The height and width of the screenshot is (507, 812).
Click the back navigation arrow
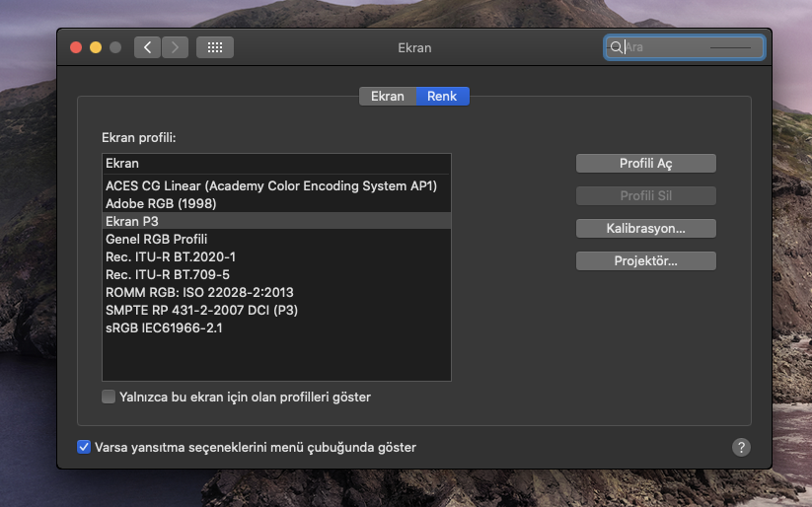click(147, 47)
